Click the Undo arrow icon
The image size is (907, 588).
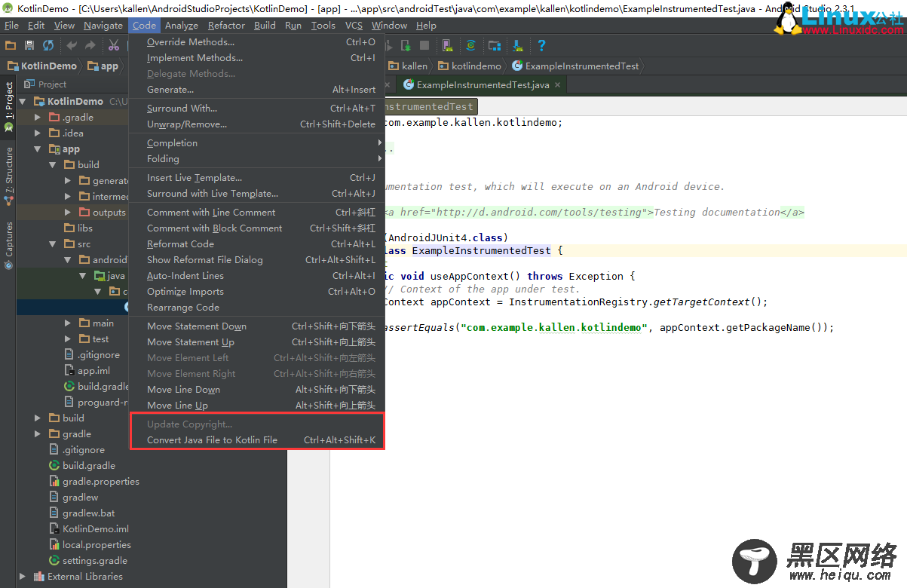tap(72, 46)
